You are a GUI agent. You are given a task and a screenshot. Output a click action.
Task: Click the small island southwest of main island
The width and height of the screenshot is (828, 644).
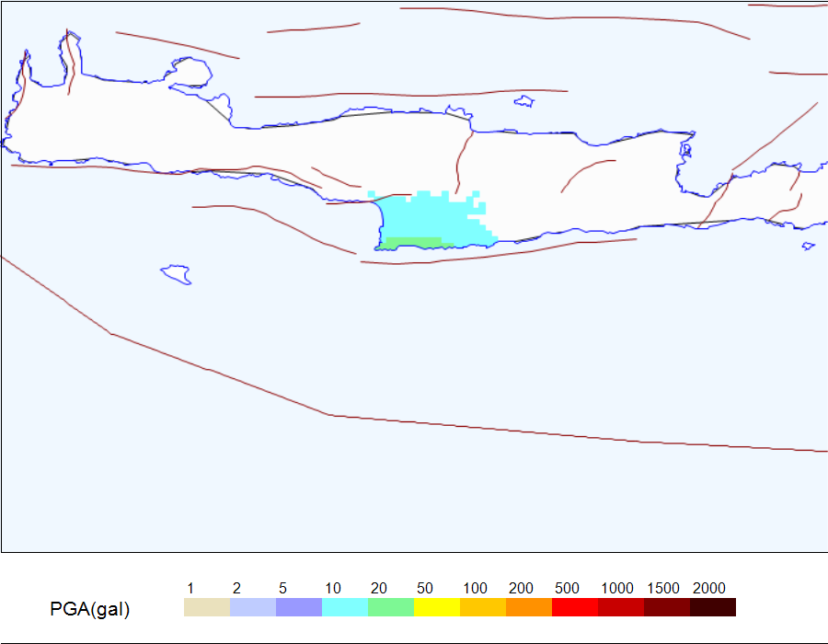click(177, 274)
